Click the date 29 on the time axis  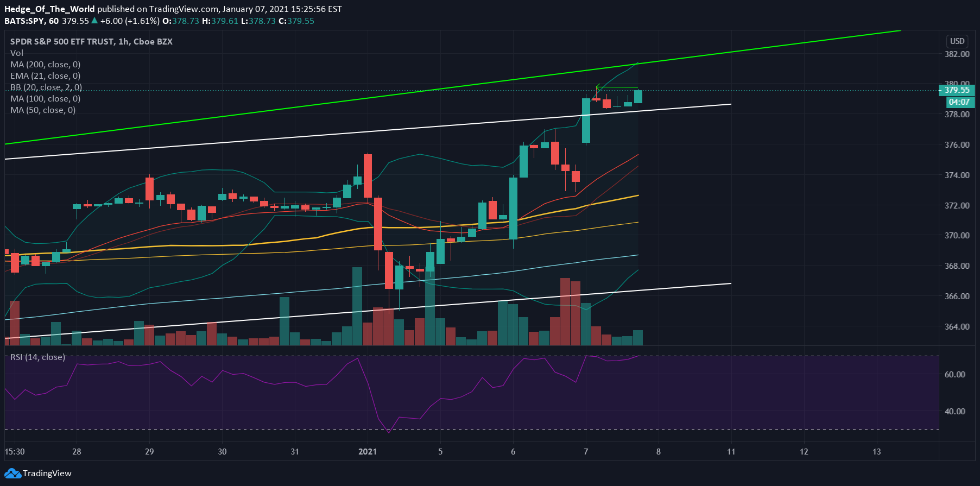click(149, 452)
